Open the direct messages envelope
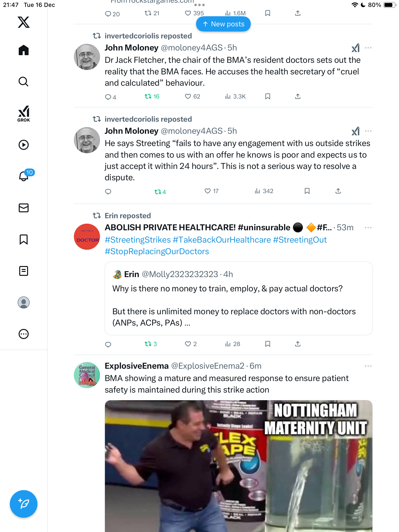The image size is (399, 532). 24,208
